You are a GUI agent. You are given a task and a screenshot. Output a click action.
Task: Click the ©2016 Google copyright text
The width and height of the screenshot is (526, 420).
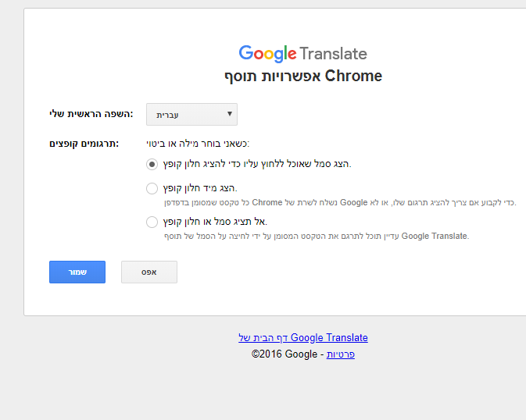click(x=284, y=354)
